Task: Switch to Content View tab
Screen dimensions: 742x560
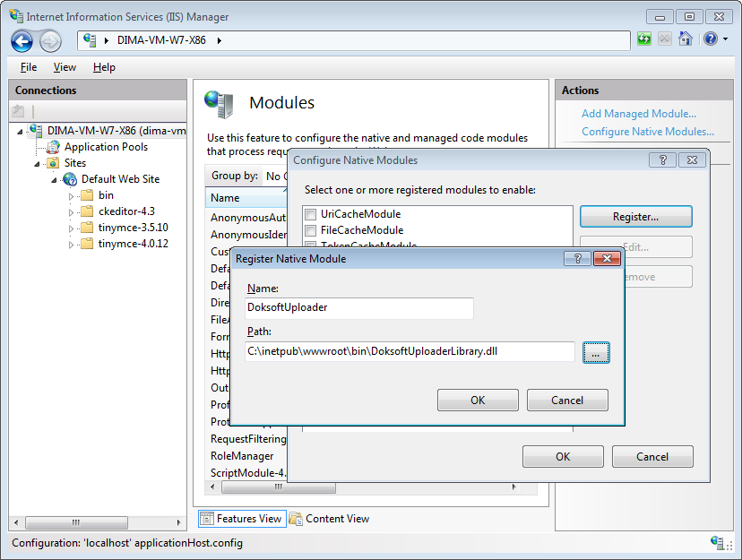Action: coord(329,519)
